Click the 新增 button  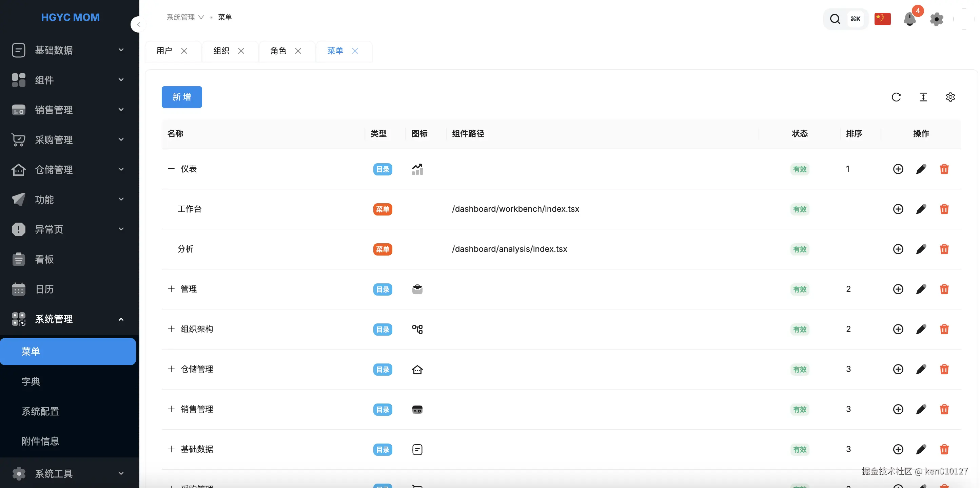(x=181, y=97)
